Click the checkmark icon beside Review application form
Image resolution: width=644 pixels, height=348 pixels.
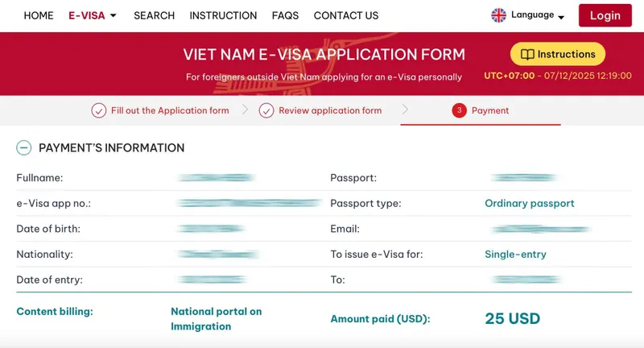[266, 111]
